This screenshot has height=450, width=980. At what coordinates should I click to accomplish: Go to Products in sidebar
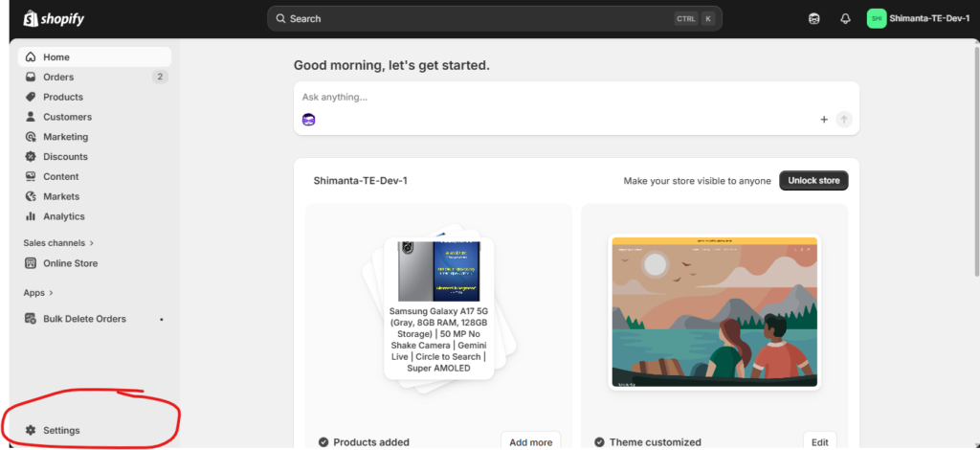pyautogui.click(x=62, y=97)
